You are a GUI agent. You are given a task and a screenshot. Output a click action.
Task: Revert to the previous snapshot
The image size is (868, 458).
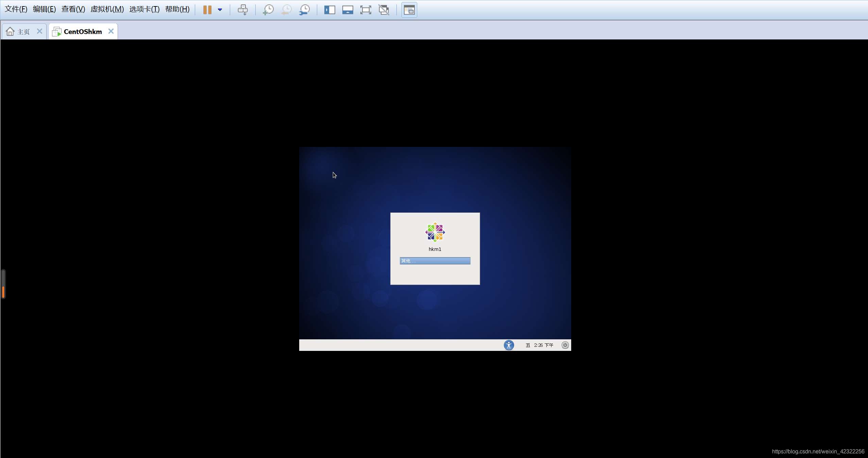click(286, 10)
